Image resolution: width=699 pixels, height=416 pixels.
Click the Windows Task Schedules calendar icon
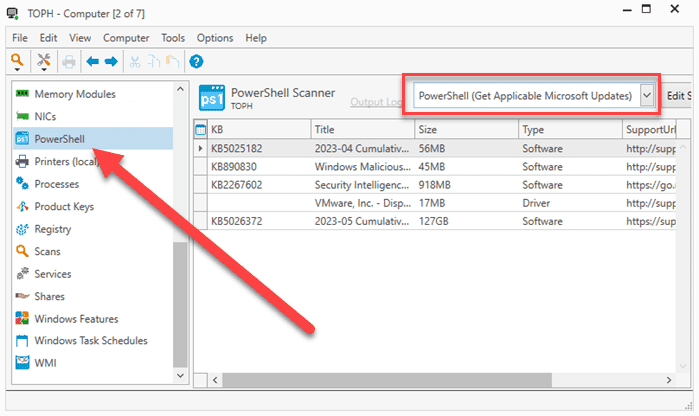coord(22,341)
